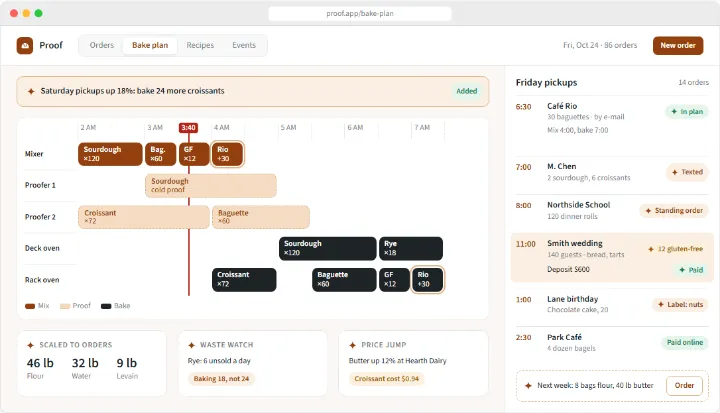The image size is (720, 413).
Task: Click the Rack oven row label
Action: pyautogui.click(x=42, y=280)
